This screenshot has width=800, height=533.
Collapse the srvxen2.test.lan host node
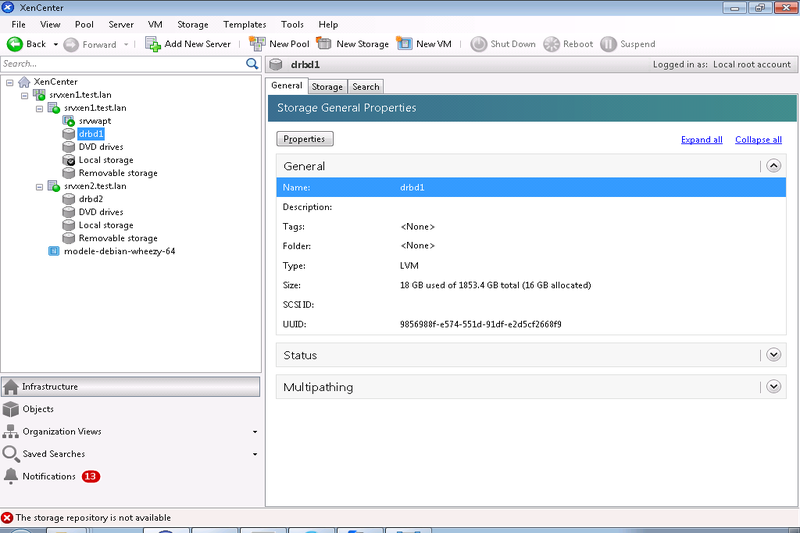click(39, 187)
